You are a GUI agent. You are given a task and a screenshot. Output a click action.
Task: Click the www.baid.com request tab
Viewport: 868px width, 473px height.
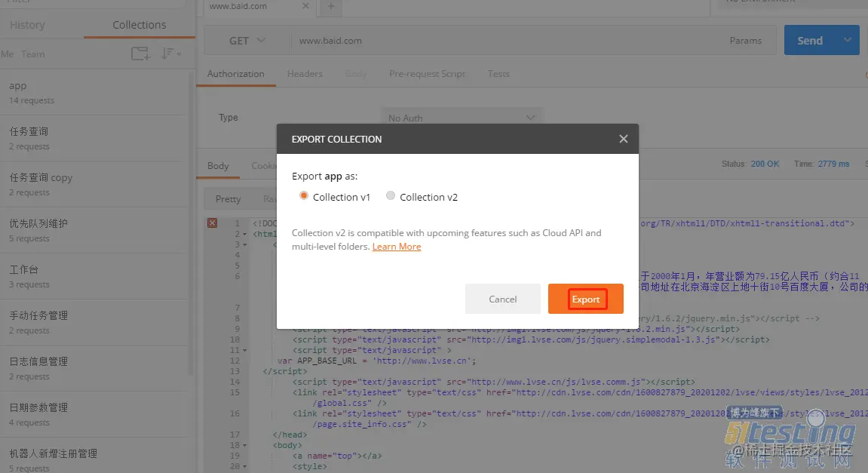tap(260, 7)
